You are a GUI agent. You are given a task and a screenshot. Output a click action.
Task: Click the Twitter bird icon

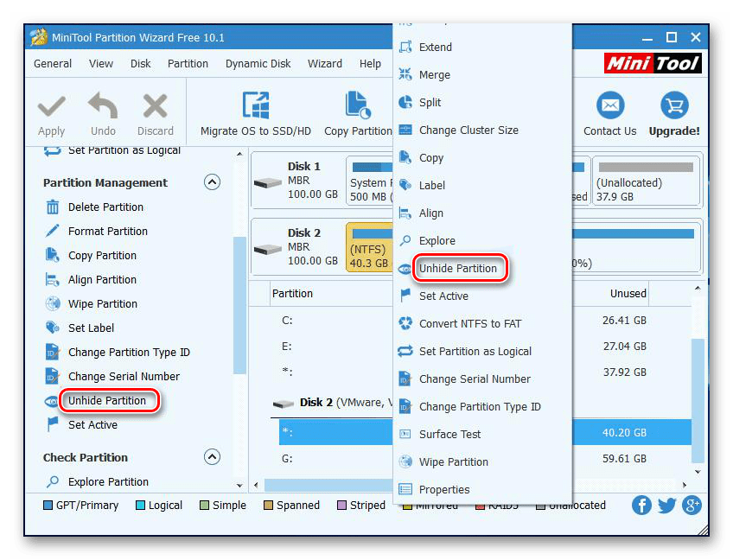666,506
